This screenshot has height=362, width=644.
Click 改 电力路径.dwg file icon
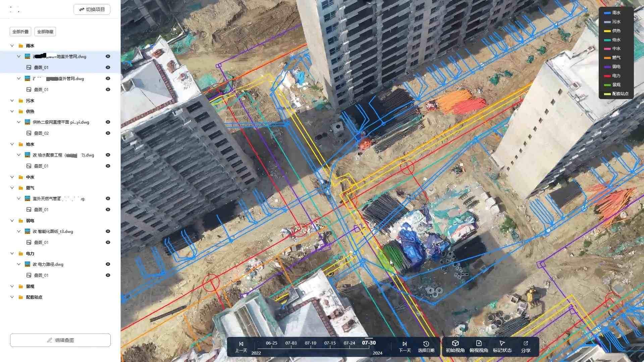tap(28, 264)
